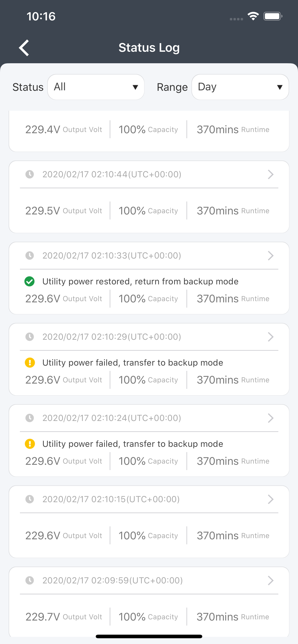Go back using the header arrow
Screen dimensions: 298x644
pyautogui.click(x=24, y=47)
